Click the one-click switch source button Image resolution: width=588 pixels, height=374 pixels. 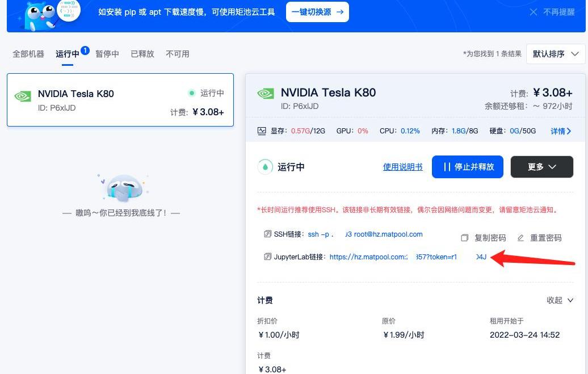coord(317,12)
